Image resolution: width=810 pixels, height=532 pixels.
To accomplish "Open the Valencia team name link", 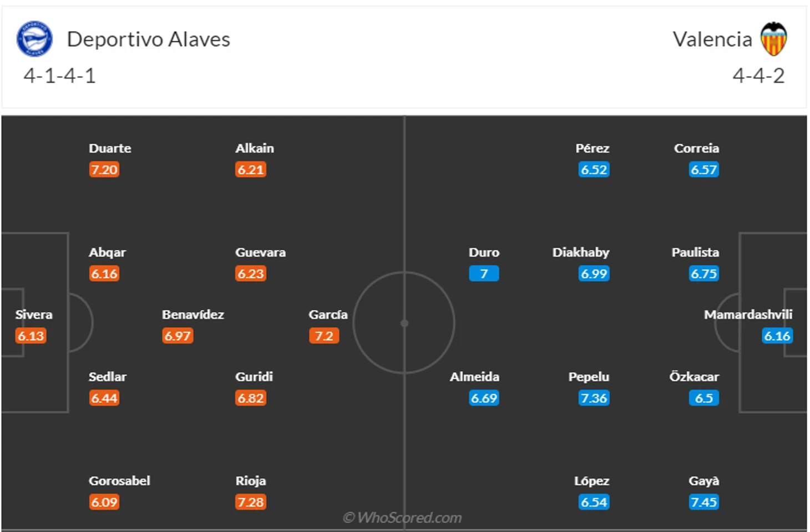I will 712,39.
